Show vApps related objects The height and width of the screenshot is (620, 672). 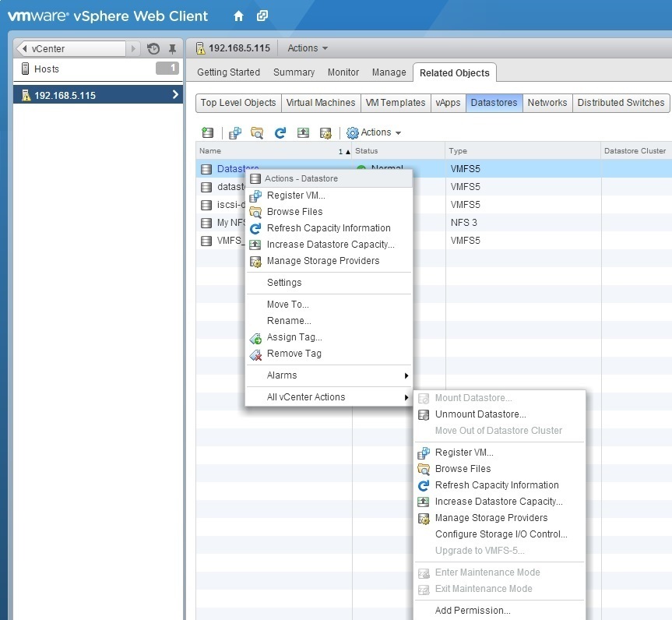448,103
